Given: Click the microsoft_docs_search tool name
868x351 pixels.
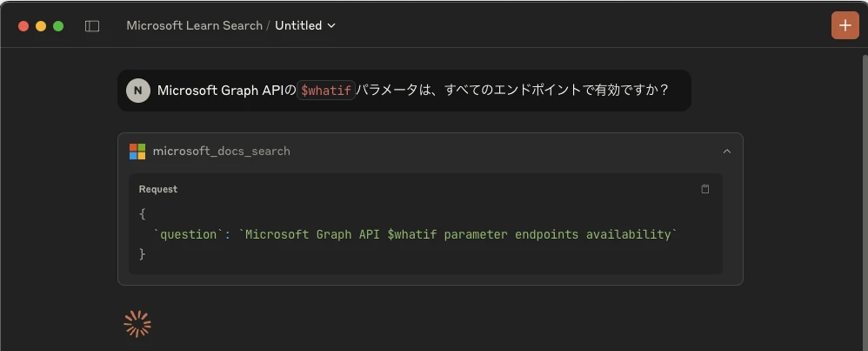Looking at the screenshot, I should pos(222,152).
